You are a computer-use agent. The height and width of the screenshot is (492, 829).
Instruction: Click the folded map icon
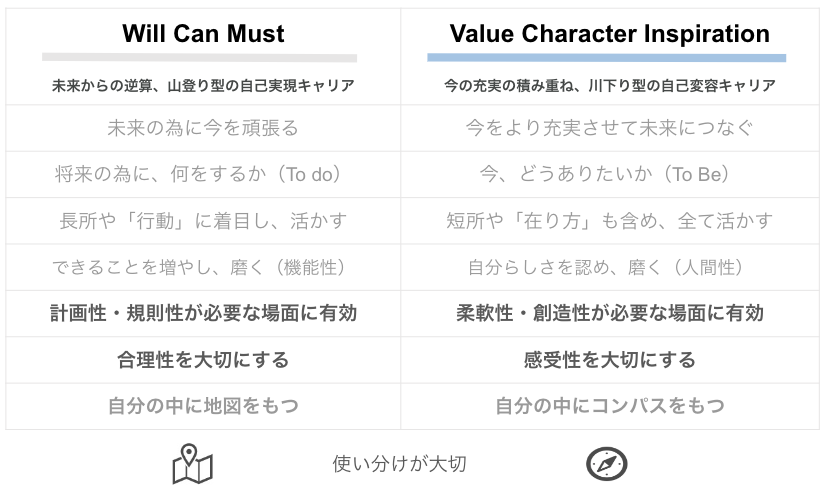coord(192,464)
